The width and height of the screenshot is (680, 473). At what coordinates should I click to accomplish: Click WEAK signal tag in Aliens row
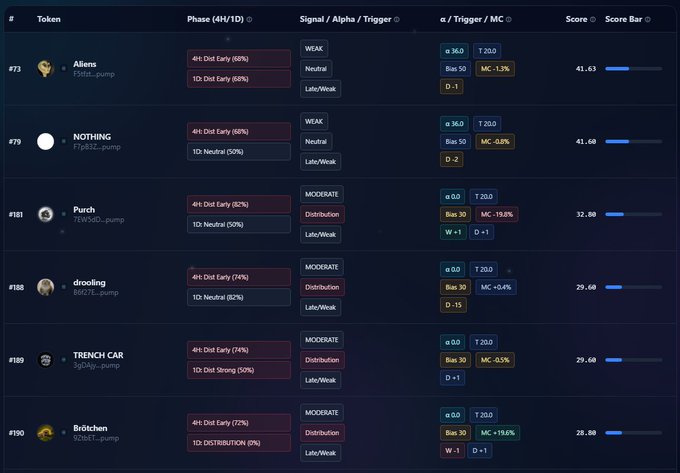(x=314, y=49)
